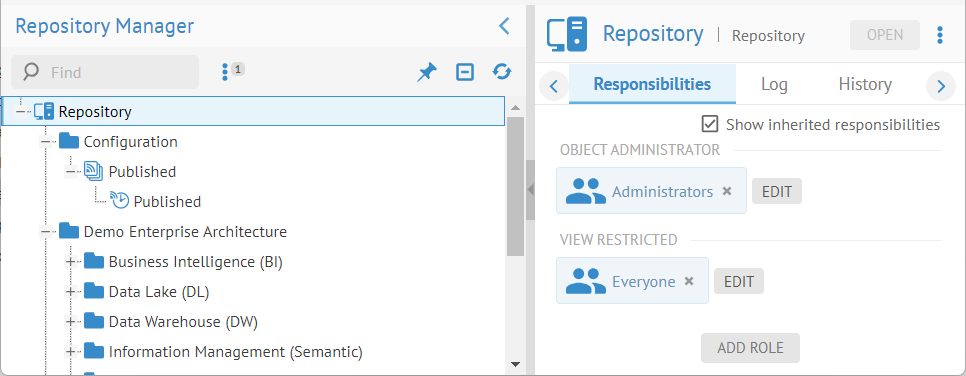
Task: Click the Demo Enterprise Architecture folder icon
Action: [x=69, y=232]
